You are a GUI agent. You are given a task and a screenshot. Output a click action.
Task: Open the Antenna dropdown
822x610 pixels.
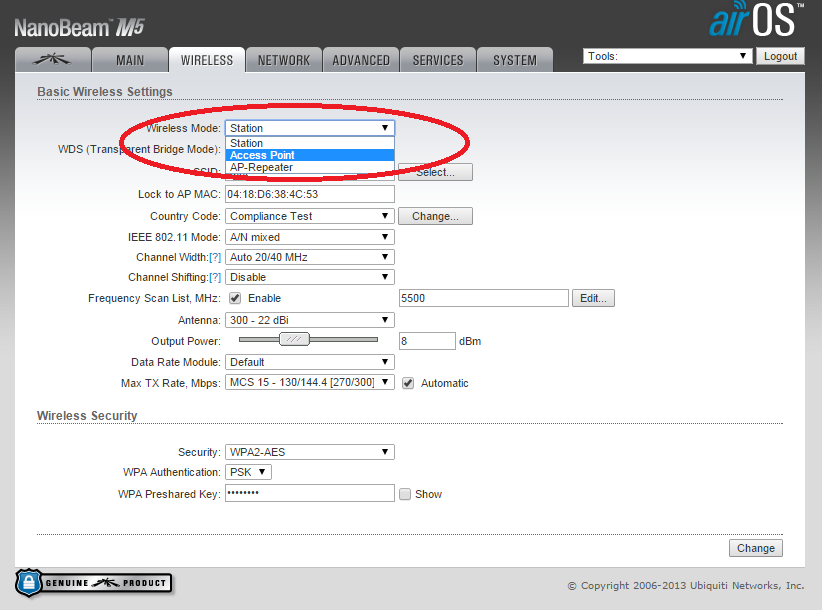(x=309, y=320)
